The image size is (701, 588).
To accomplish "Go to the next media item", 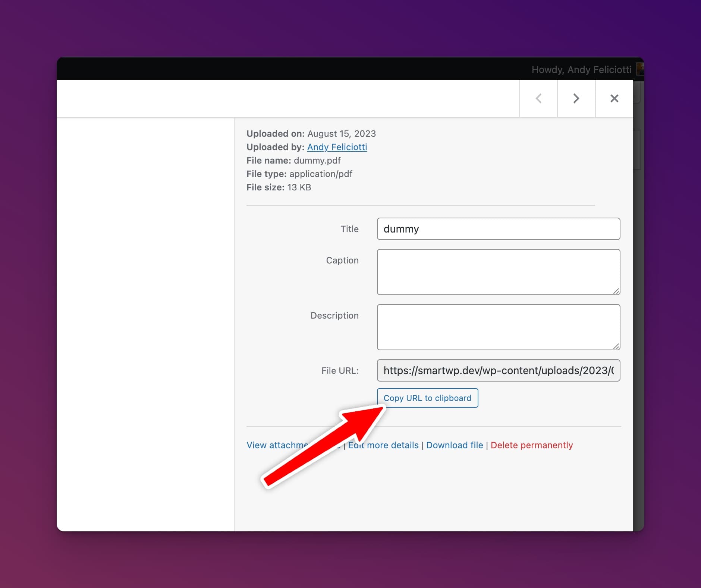I will coord(576,98).
